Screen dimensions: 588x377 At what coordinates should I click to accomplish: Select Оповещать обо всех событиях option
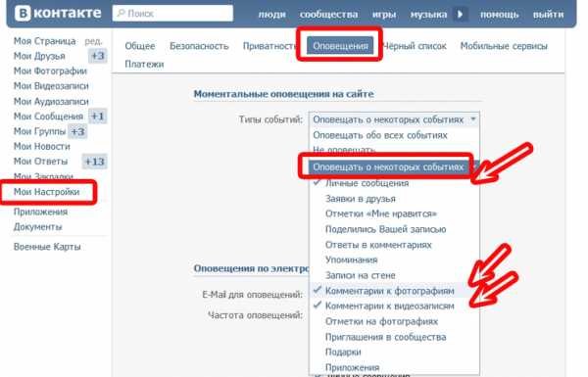(x=380, y=135)
